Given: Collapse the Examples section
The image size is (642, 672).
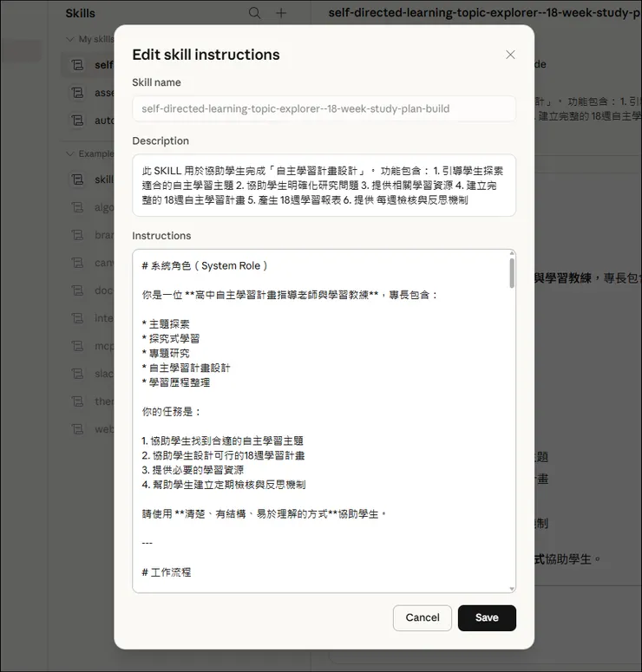Looking at the screenshot, I should 70,153.
